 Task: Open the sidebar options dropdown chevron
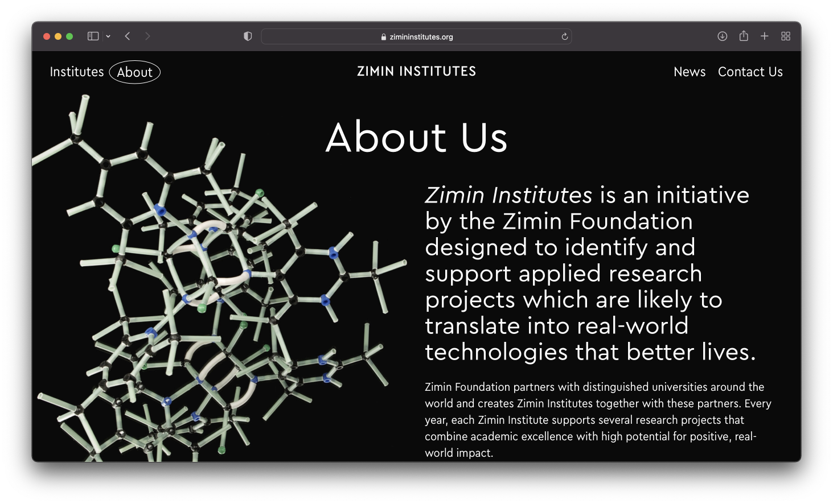(x=108, y=36)
